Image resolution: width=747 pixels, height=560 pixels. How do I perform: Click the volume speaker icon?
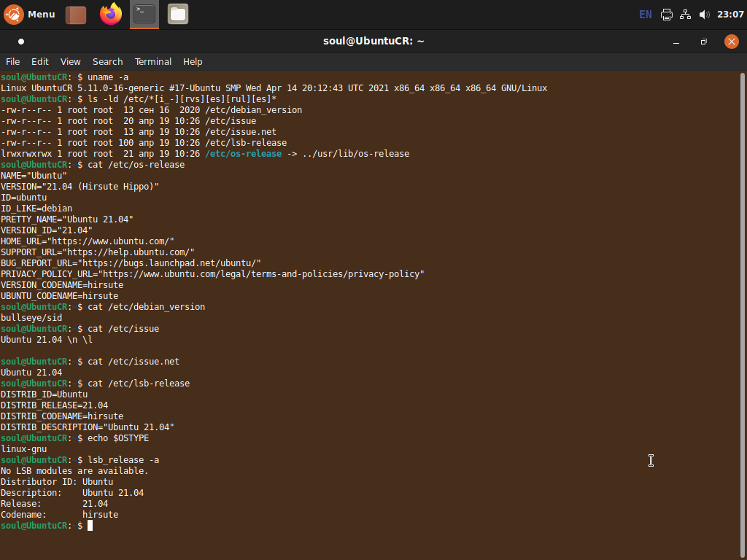click(704, 15)
